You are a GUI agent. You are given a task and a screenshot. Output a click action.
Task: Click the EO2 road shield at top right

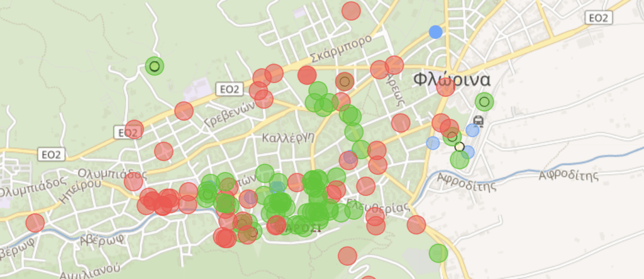(x=597, y=18)
